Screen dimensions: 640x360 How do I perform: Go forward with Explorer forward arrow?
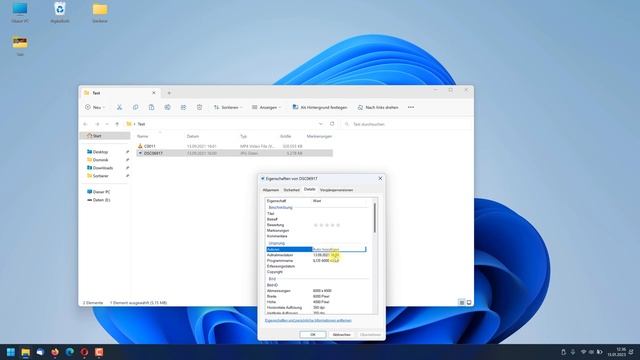pyautogui.click(x=97, y=124)
